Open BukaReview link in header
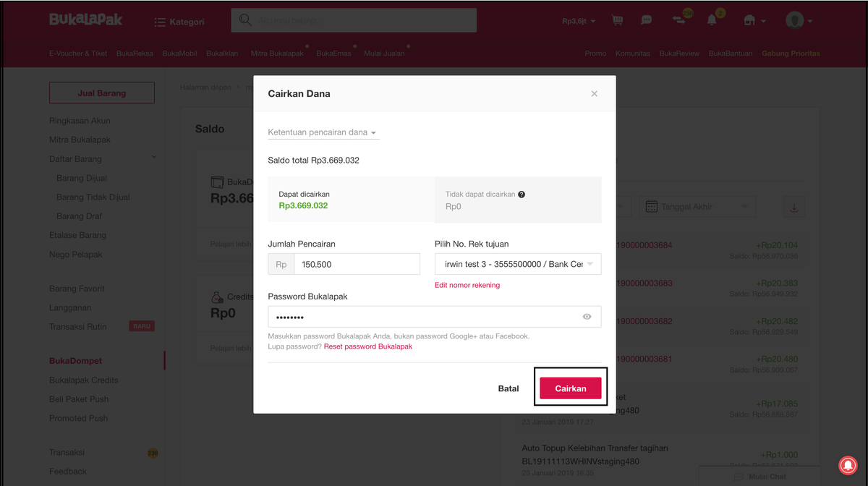This screenshot has height=486, width=868. 679,54
